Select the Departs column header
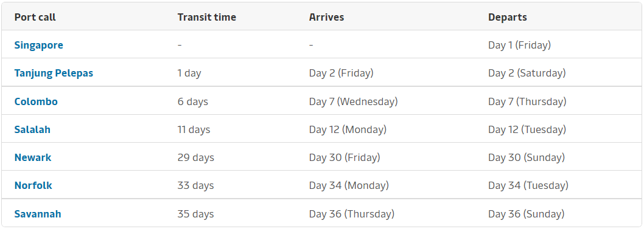 point(508,17)
